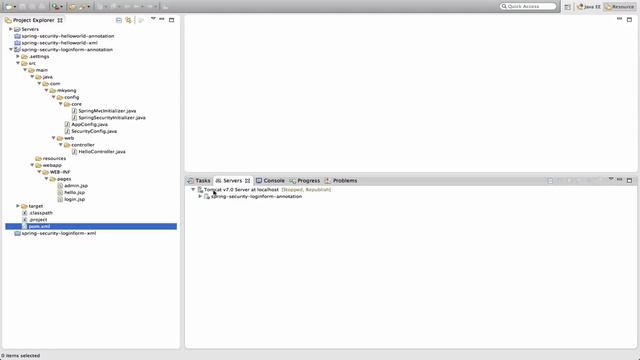Click the core folder icon
This screenshot has width=640, height=360.
pyautogui.click(x=67, y=104)
